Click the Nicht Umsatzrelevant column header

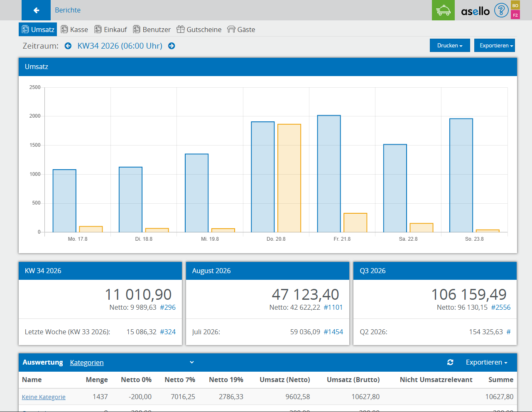tap(436, 380)
